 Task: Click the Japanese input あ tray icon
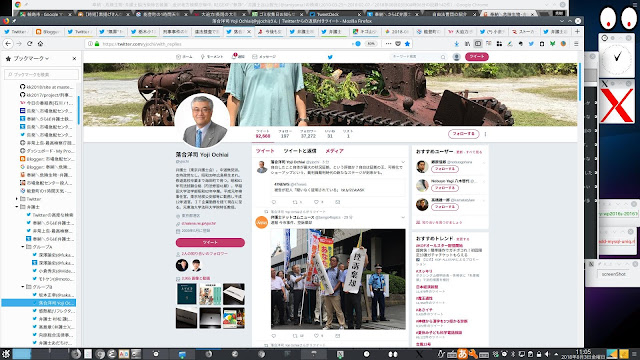462,354
